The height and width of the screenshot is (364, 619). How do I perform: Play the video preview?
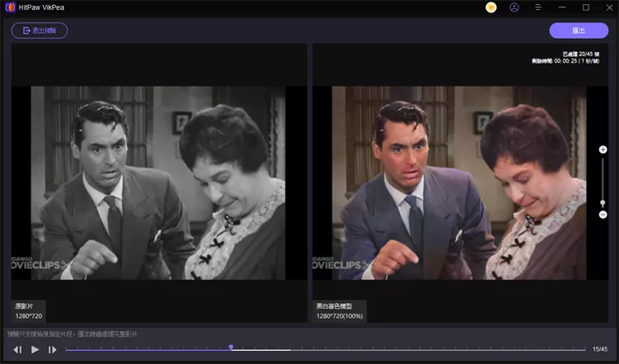35,350
